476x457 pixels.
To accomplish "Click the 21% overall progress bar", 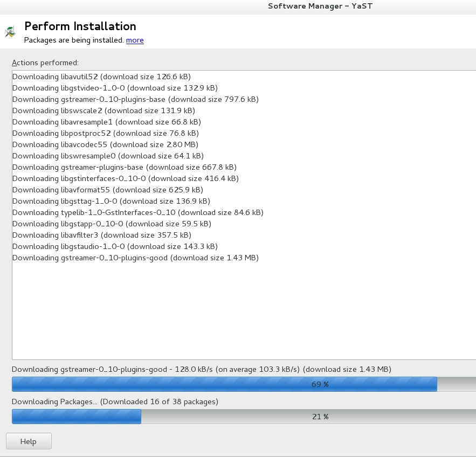I will coord(244,417).
